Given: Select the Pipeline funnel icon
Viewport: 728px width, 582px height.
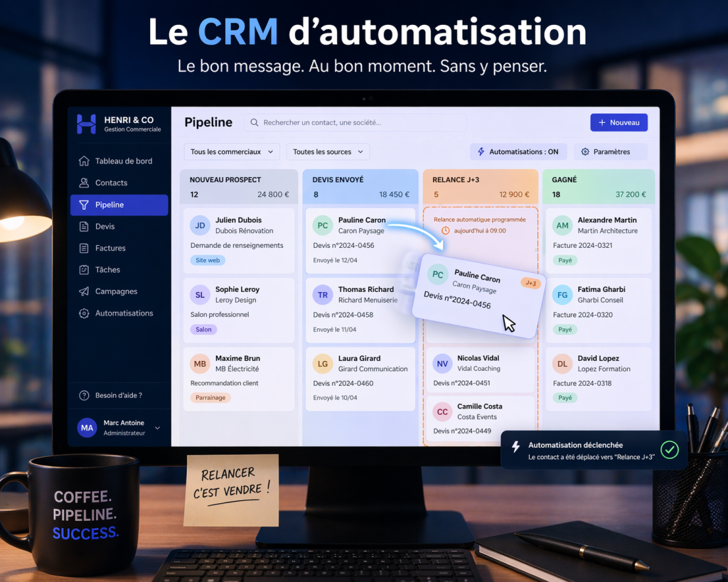Looking at the screenshot, I should pos(84,205).
